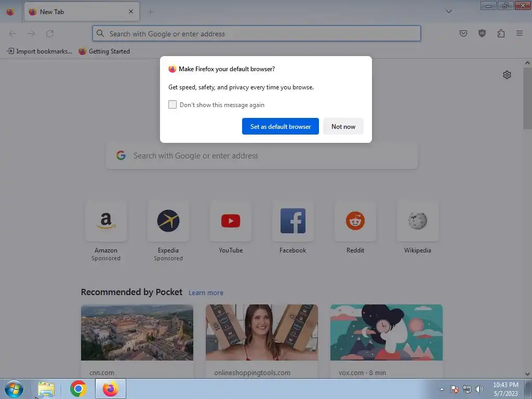
Task: Open the Firefox View pinned tab icon
Action: coord(10,11)
